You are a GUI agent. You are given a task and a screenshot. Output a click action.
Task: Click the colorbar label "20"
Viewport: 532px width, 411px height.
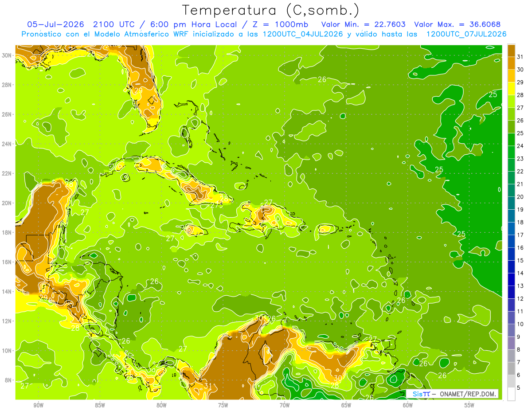(520, 197)
